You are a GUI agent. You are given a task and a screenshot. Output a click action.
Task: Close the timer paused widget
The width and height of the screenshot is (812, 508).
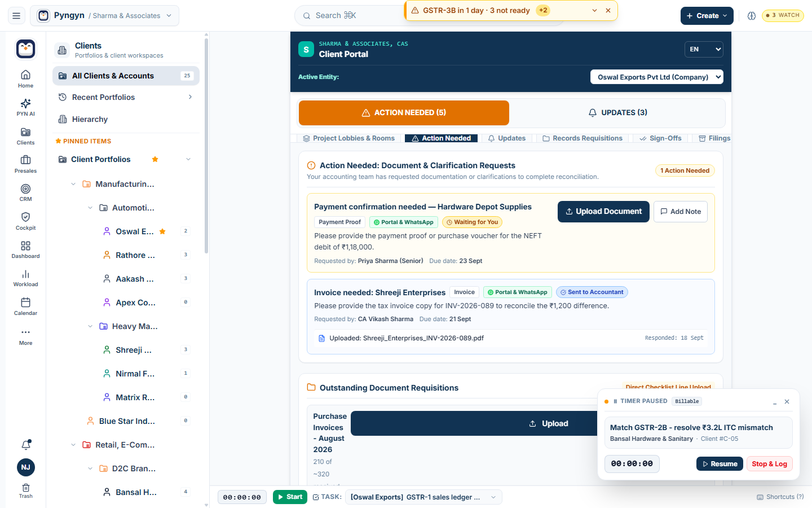787,401
